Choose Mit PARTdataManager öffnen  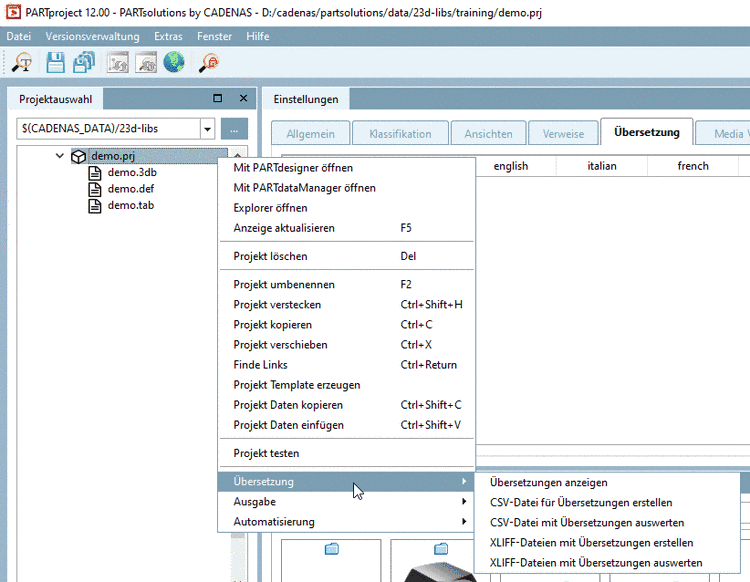pyautogui.click(x=346, y=188)
